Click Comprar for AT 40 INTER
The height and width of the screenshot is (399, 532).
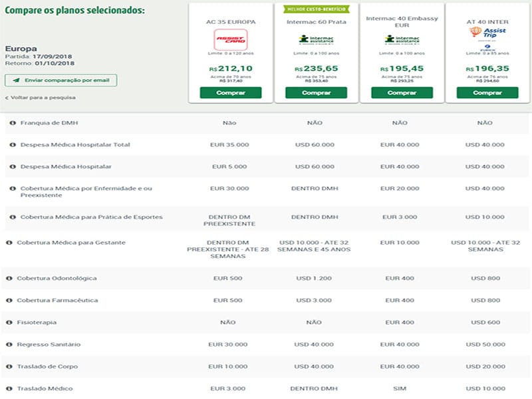(487, 92)
